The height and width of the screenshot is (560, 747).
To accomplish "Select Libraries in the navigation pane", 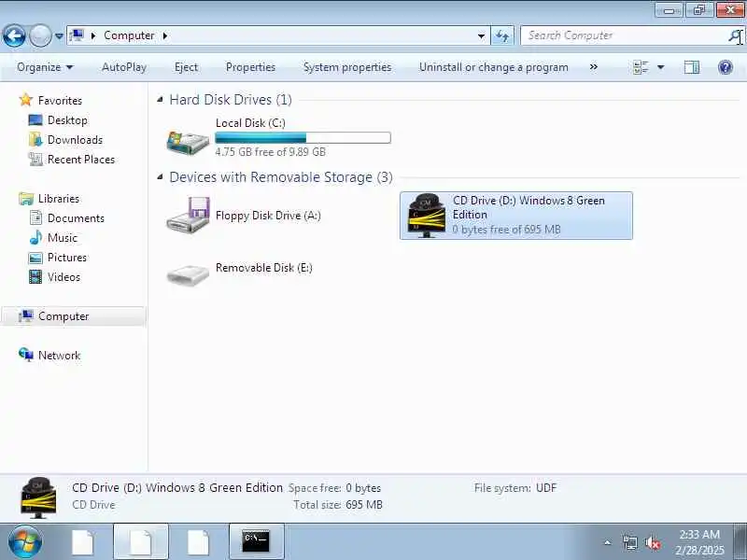I will tap(59, 199).
